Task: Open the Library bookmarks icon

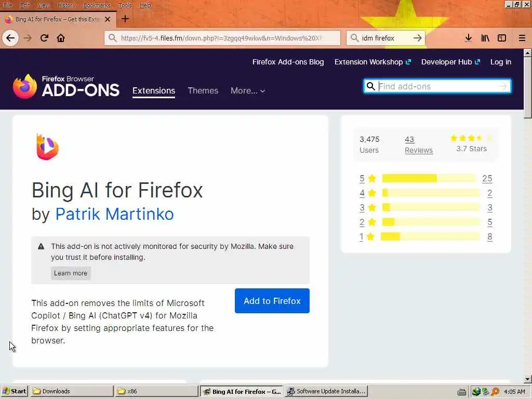Action: click(485, 38)
